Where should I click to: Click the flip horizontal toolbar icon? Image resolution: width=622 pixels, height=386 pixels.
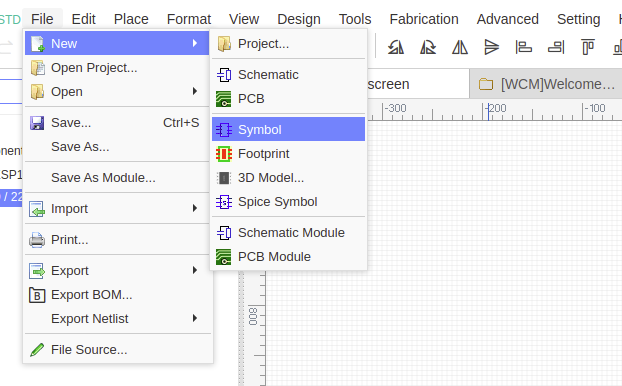click(x=460, y=47)
